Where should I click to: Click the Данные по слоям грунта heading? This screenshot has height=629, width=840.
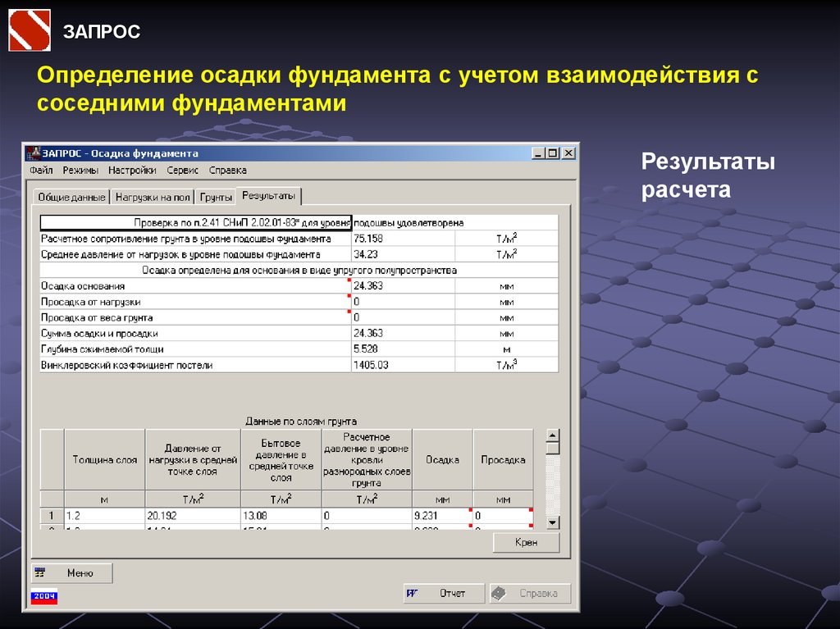[x=300, y=422]
